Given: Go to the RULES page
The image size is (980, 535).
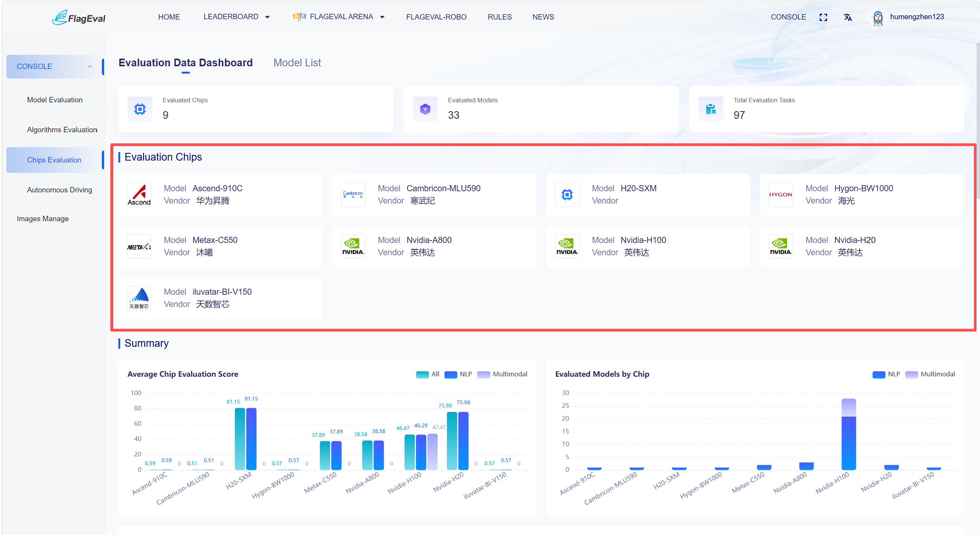Looking at the screenshot, I should (499, 17).
